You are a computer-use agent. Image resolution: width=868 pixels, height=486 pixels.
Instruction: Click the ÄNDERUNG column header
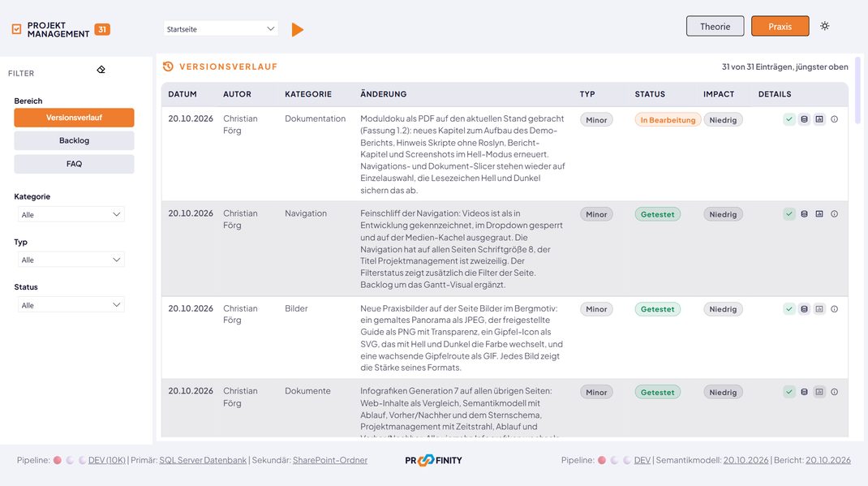point(384,94)
